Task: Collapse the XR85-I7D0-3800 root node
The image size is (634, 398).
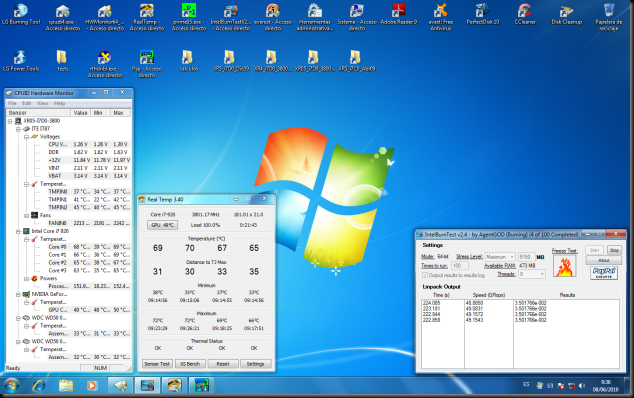Action: point(10,121)
